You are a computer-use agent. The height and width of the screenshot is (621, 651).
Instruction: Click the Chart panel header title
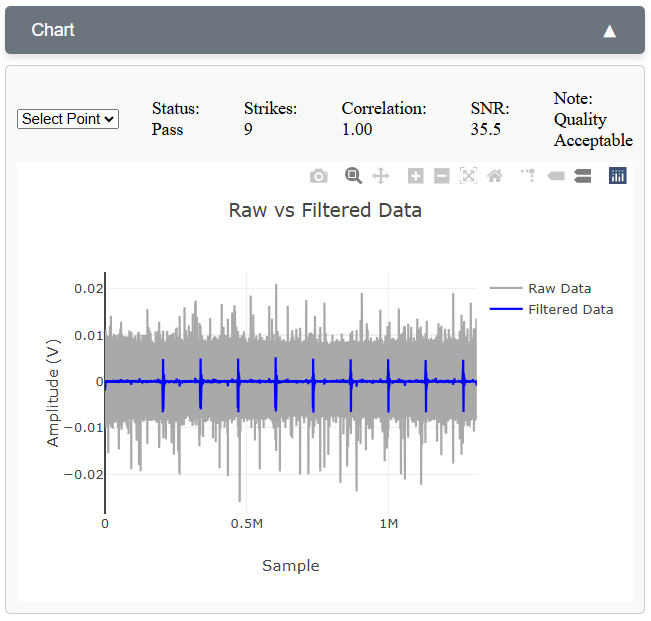coord(53,30)
